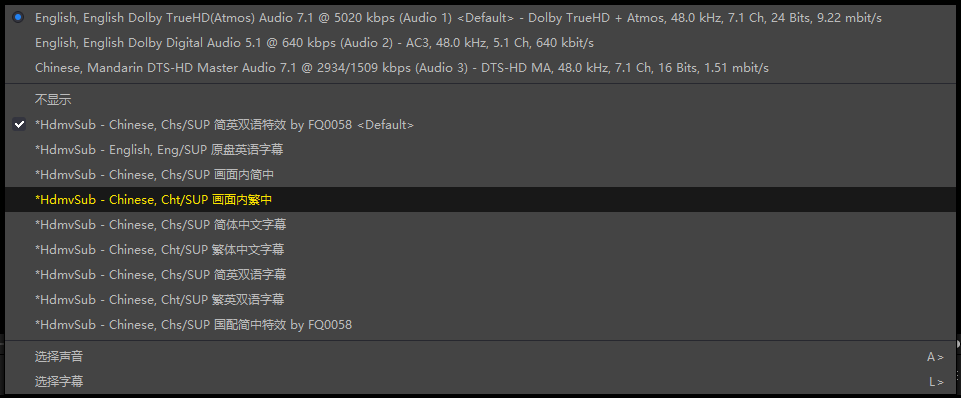
Task: Uncheck the 简英双语特效 by FQ0058 subtitle checkmark
Action: pos(19,124)
